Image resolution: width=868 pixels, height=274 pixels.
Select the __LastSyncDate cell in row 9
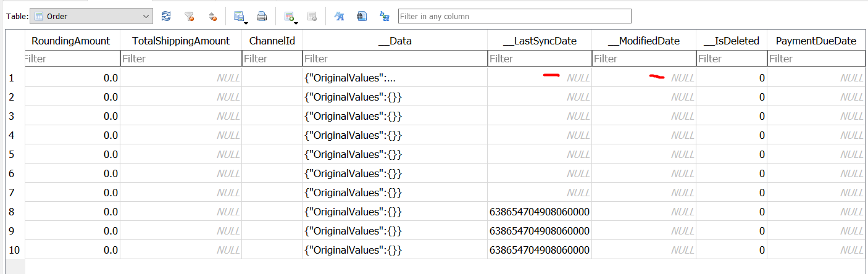point(540,231)
